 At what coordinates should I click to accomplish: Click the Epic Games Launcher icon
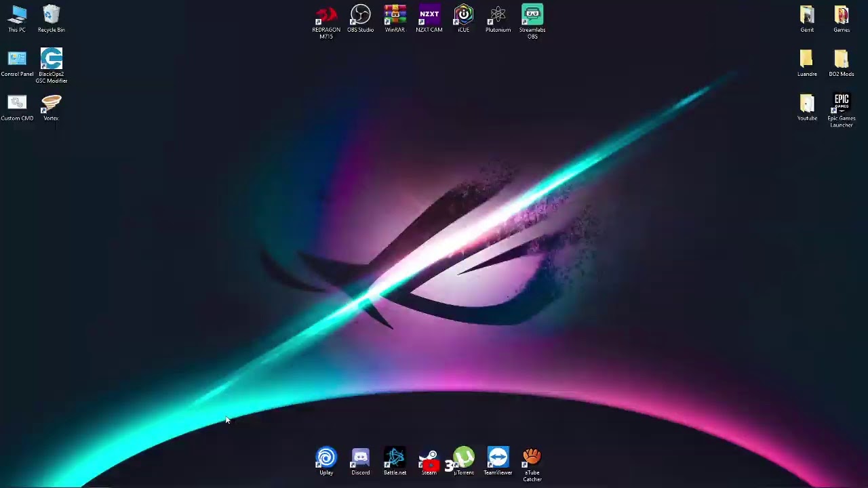pos(842,110)
